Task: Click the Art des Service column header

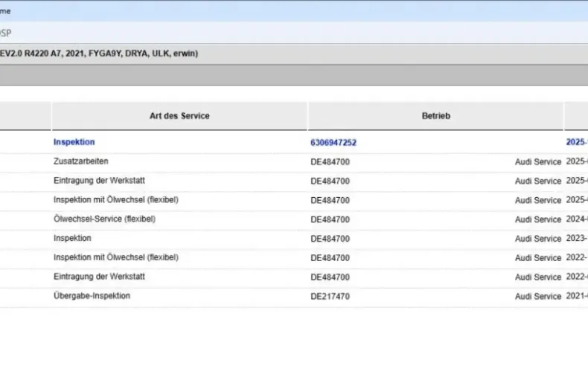Action: coord(179,116)
